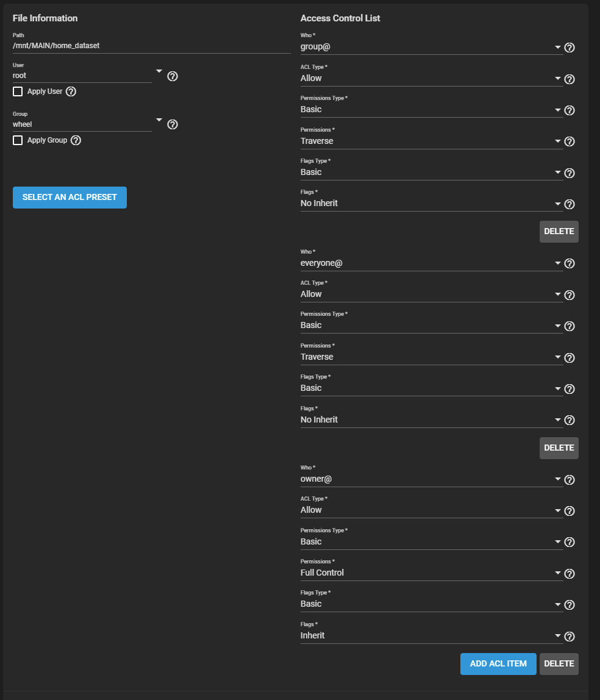The height and width of the screenshot is (700, 600).
Task: Expand the Group dropdown showing wheel
Action: 88,124
